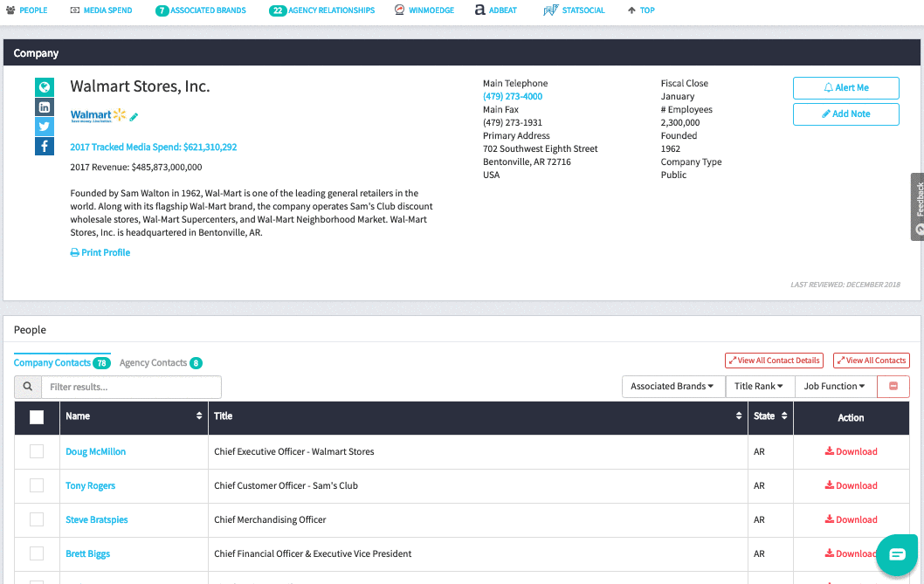
Task: Select the 2017 Revenue text line
Action: click(x=136, y=167)
